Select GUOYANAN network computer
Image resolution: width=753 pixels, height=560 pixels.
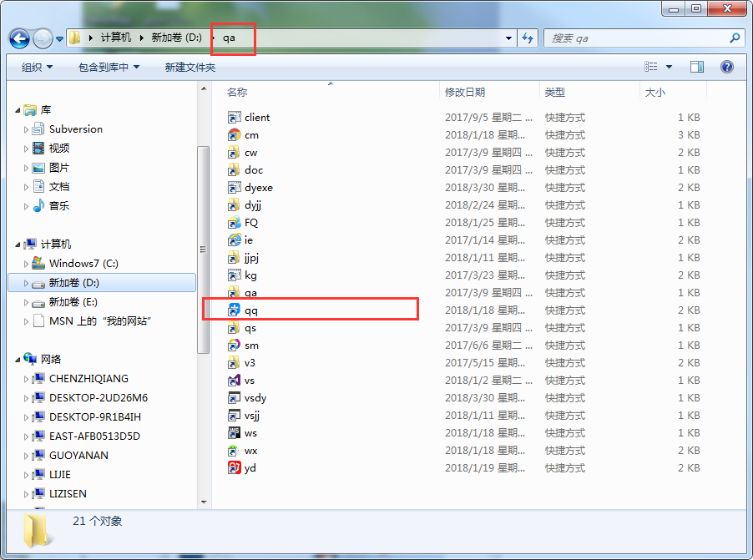[x=78, y=456]
